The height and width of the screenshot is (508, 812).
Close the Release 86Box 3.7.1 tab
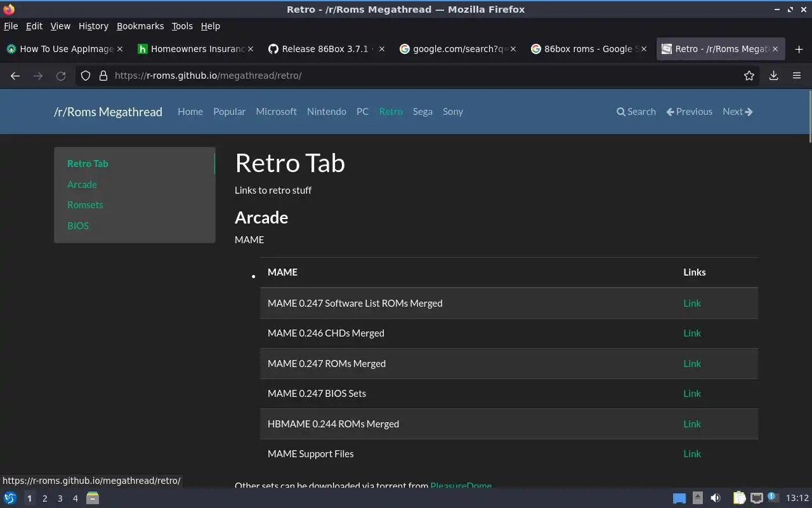click(382, 49)
